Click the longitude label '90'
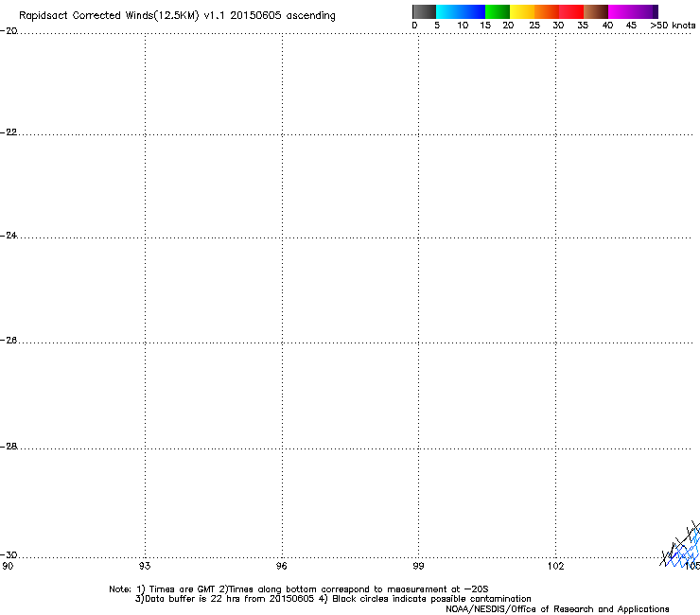 [8, 567]
